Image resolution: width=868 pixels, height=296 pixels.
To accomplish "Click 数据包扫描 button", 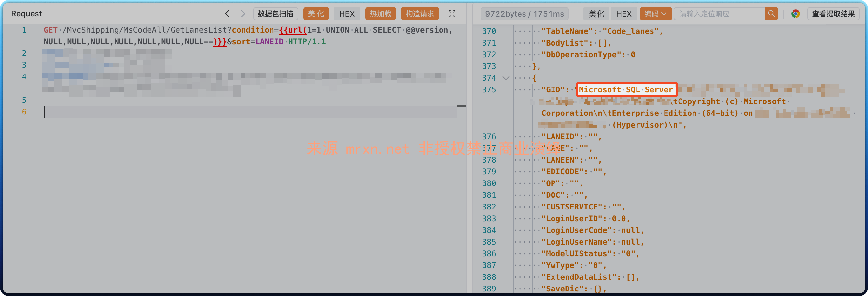I will click(x=275, y=14).
